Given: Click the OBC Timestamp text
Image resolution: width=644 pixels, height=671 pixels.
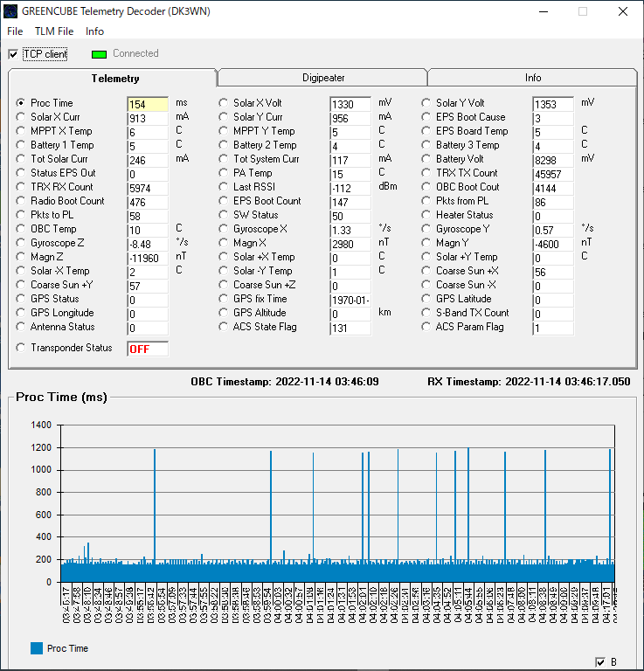Looking at the screenshot, I should (285, 381).
